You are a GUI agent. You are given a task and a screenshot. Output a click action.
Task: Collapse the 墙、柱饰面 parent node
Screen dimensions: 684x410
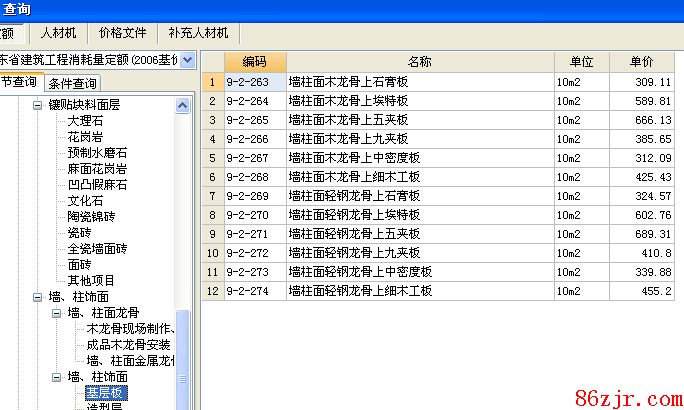click(x=38, y=297)
